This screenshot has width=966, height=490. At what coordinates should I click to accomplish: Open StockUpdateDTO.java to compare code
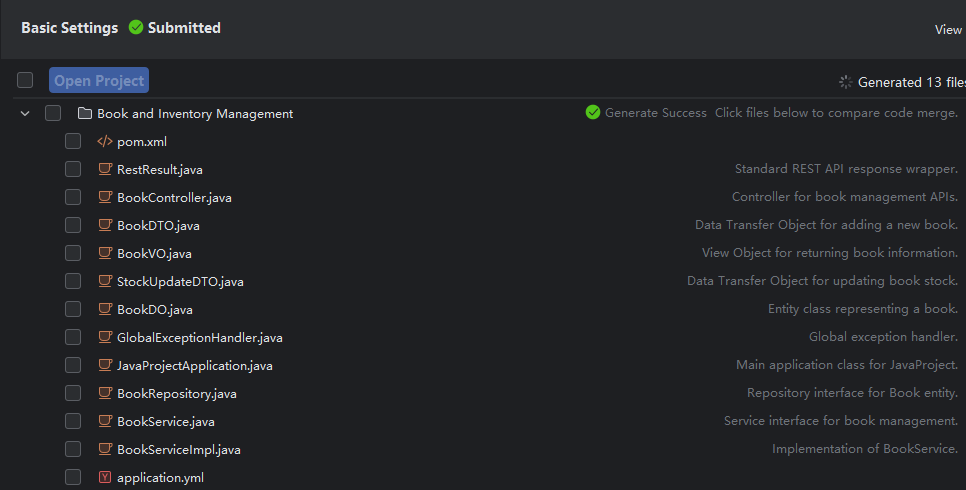tap(180, 282)
